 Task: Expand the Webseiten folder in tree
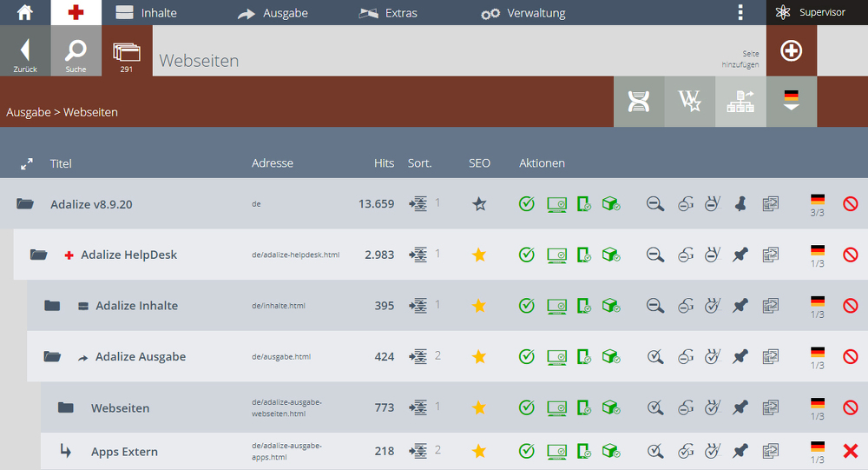(x=66, y=408)
